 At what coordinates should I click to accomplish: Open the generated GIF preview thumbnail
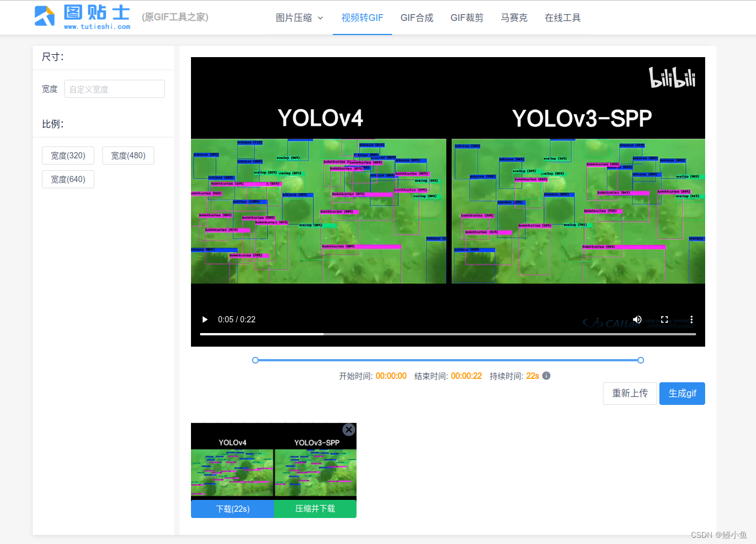pyautogui.click(x=273, y=461)
